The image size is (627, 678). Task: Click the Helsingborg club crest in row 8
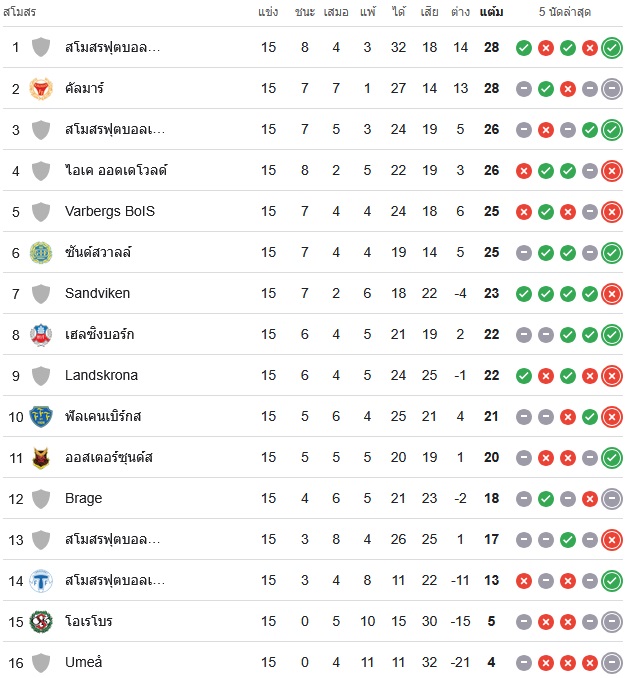[x=41, y=335]
